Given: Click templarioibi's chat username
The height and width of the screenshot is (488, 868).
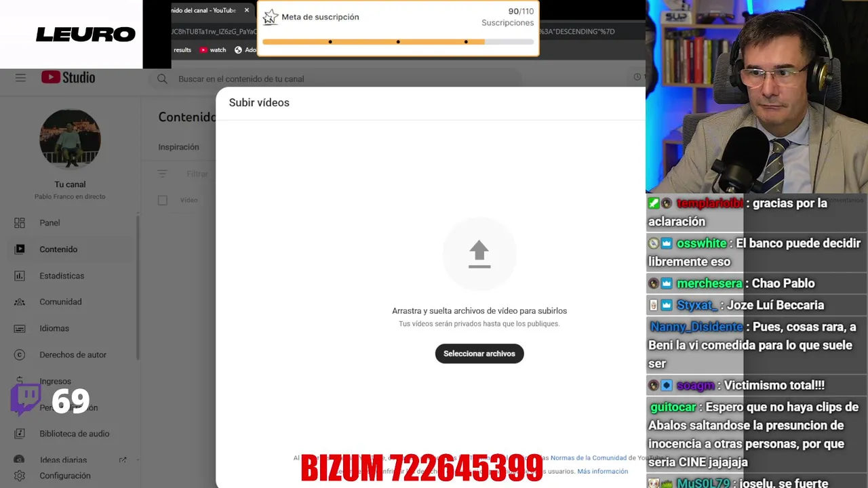Looking at the screenshot, I should (710, 203).
